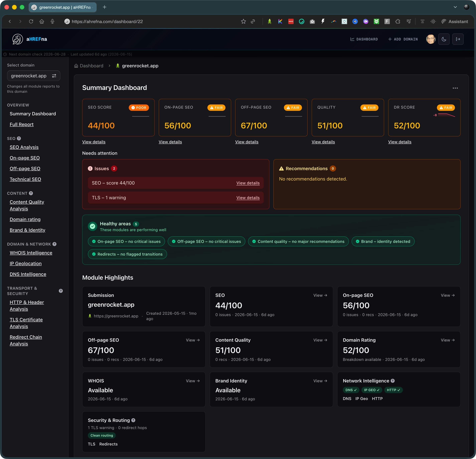Screen dimensions: 476x459
Task: Click the camera extension icon
Action: pyautogui.click(x=312, y=21)
